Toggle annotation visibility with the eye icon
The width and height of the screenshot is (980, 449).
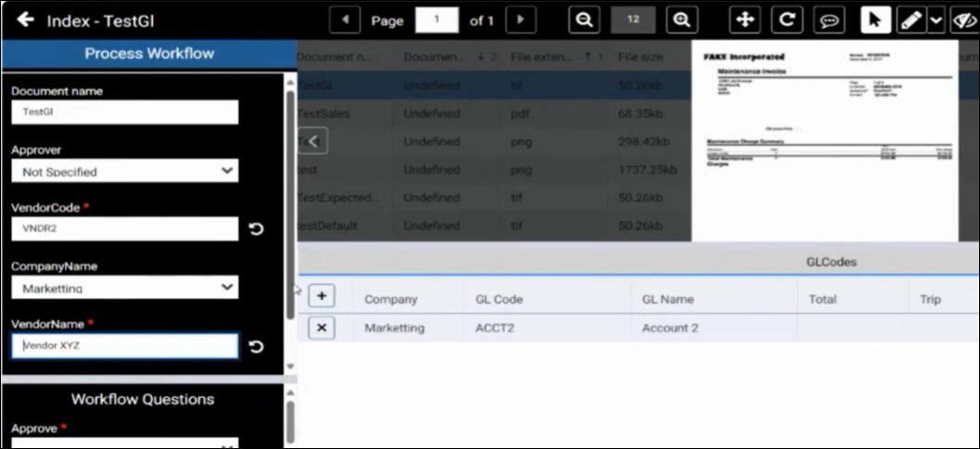click(963, 19)
